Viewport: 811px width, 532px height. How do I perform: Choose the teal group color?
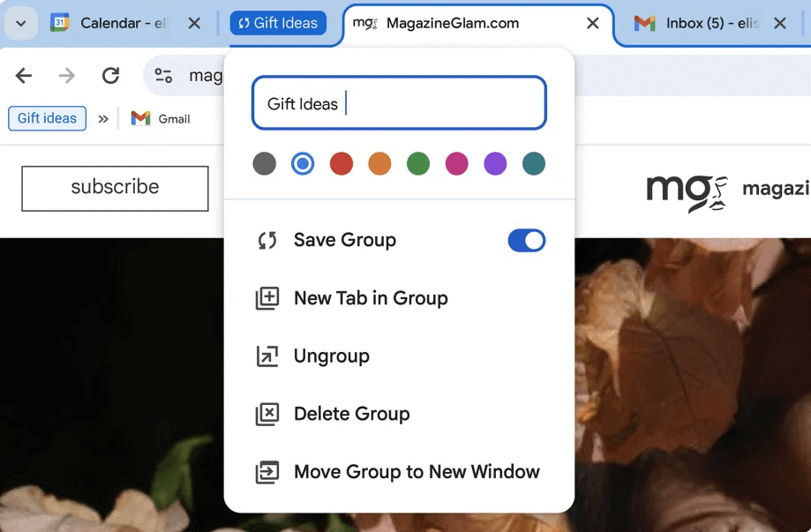[x=534, y=164]
